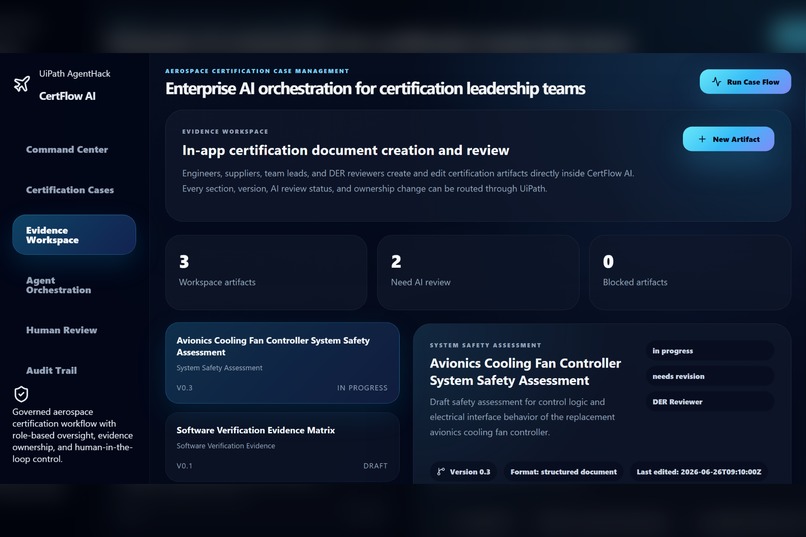Click 'Software Verification Evidence' subtitle

tap(226, 446)
